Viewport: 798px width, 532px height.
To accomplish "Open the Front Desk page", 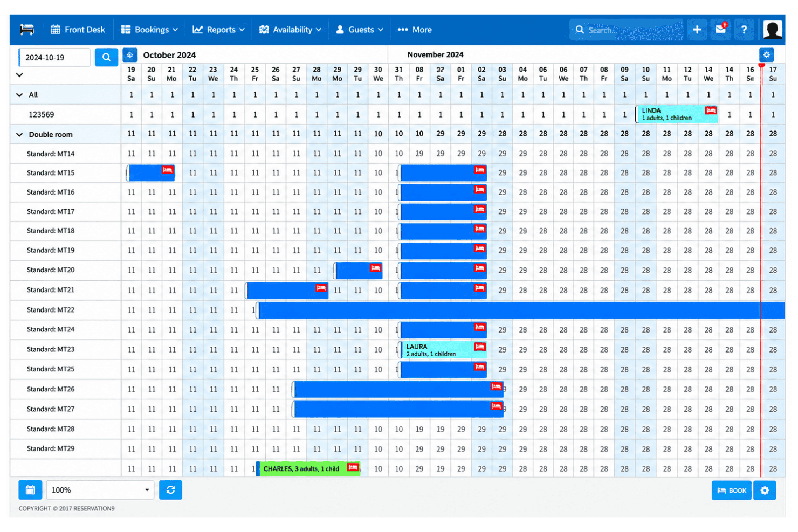I will [78, 30].
